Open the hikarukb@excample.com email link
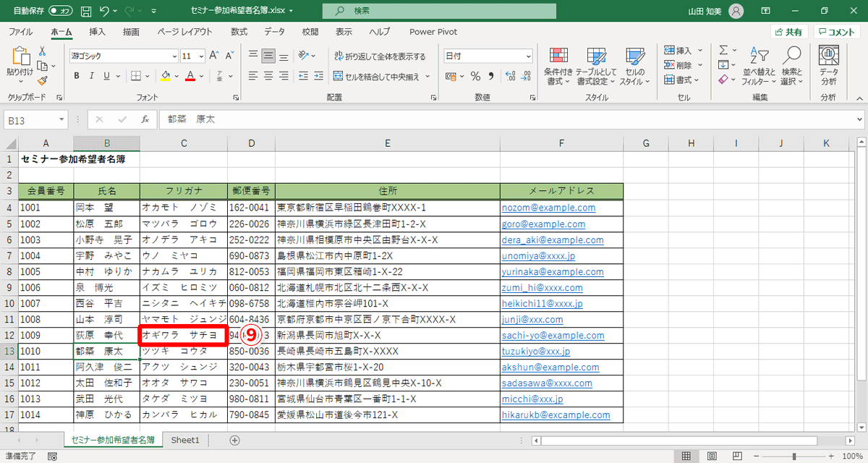Viewport: 868px width, 463px height. click(556, 415)
